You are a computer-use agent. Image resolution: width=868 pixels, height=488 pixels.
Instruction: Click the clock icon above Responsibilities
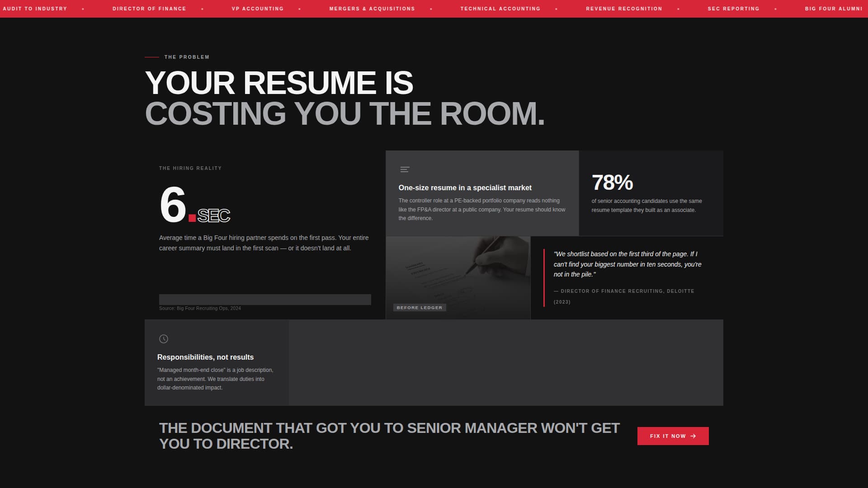[164, 339]
